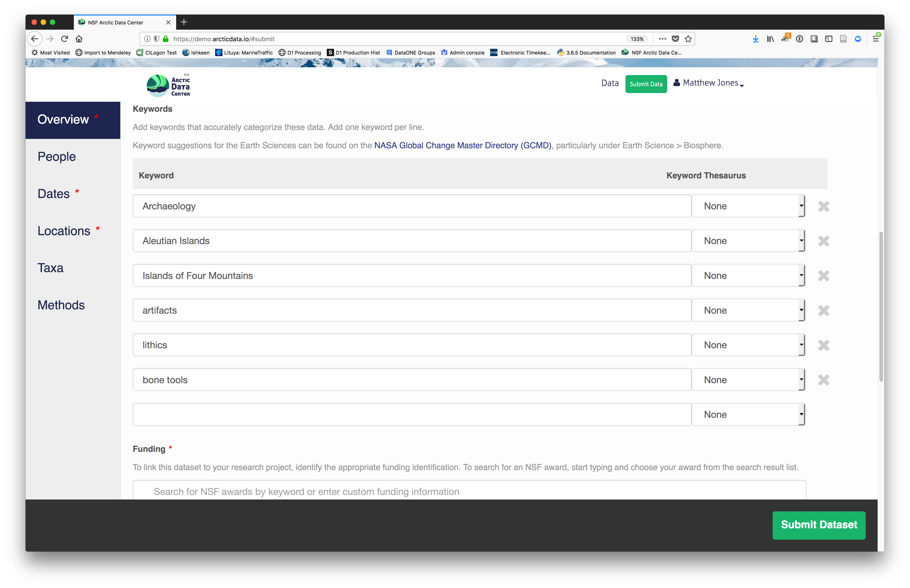910x588 pixels.
Task: Switch to the Overview section
Action: pyautogui.click(x=73, y=120)
